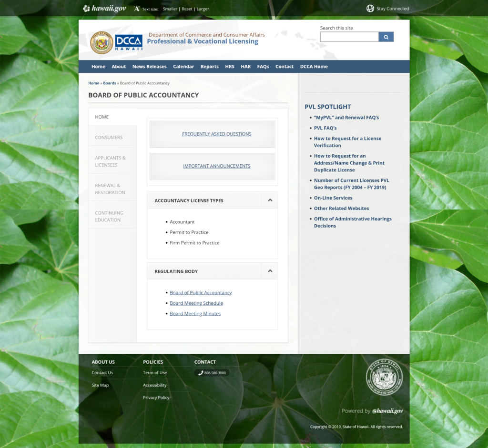Open the News Releases menu item
This screenshot has width=488, height=448.
click(149, 66)
